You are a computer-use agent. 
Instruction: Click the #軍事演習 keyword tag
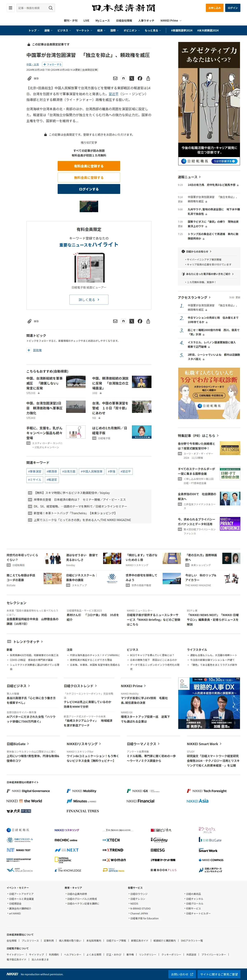coord(35,471)
